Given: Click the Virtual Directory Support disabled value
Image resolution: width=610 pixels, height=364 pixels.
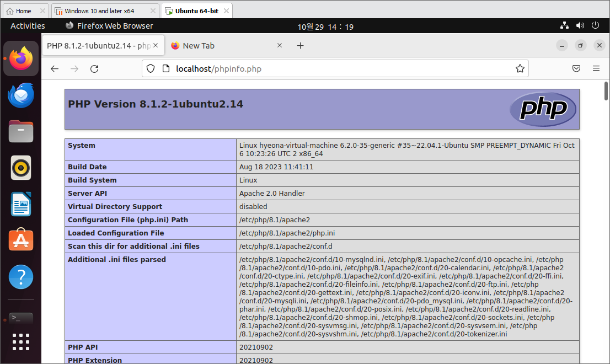Looking at the screenshot, I should pyautogui.click(x=253, y=206).
